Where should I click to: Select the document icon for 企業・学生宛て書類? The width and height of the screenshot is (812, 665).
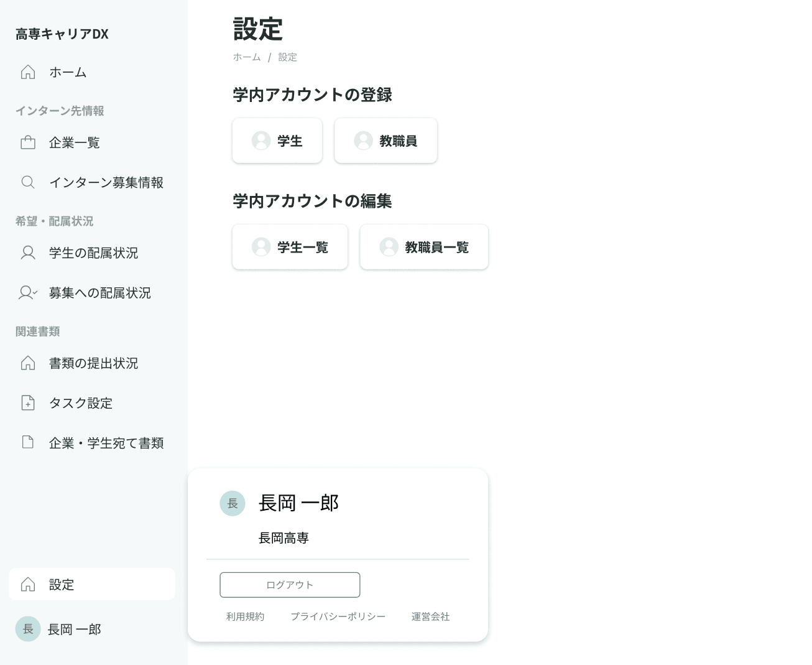28,442
